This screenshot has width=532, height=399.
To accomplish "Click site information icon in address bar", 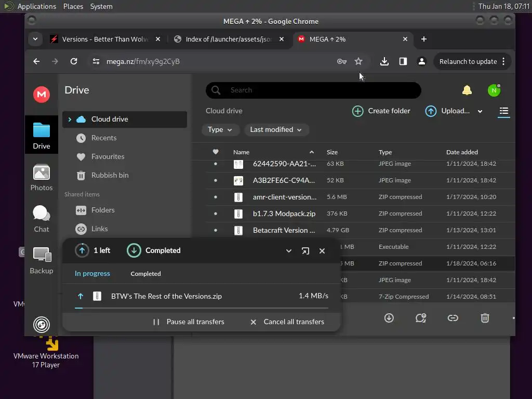I will tap(96, 61).
